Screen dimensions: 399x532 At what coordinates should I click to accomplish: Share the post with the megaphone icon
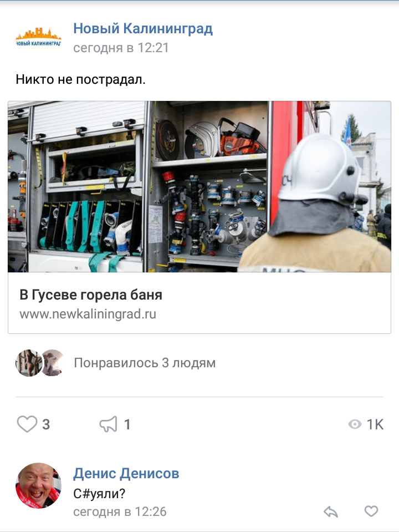click(x=109, y=424)
